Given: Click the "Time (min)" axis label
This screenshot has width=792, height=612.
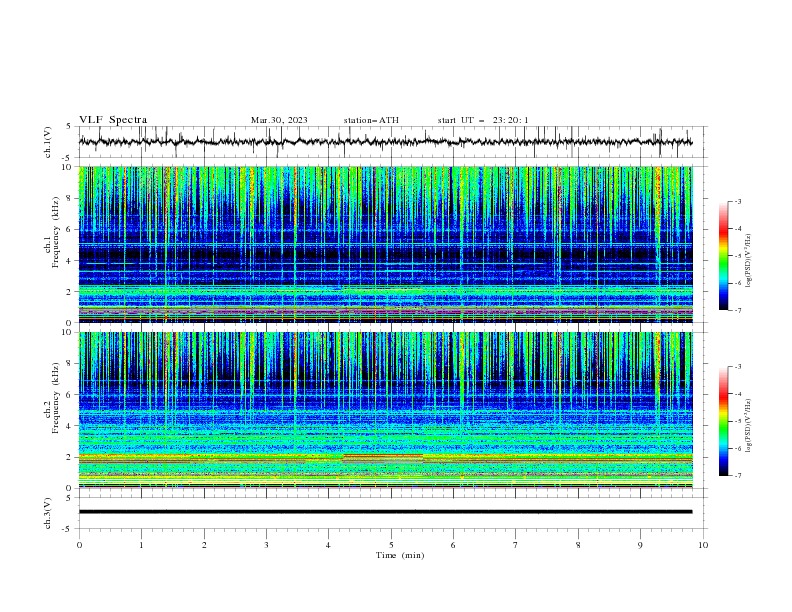Looking at the screenshot, I should pos(400,555).
